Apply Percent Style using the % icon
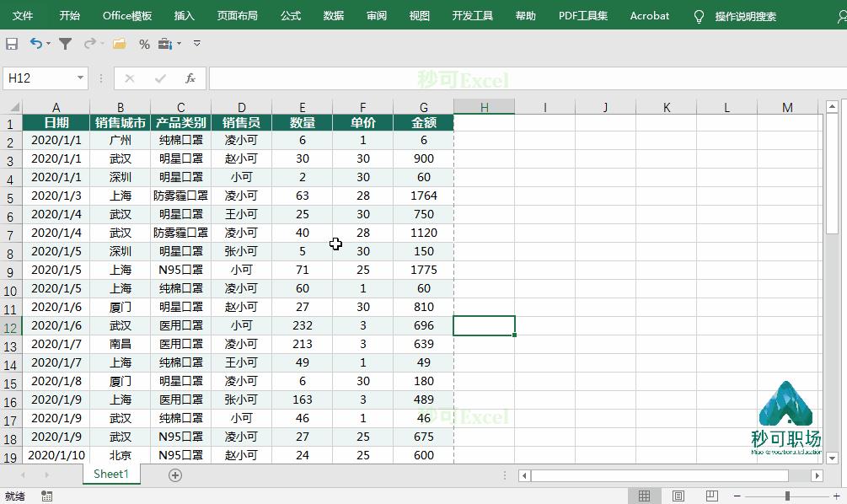This screenshot has height=504, width=847. [x=144, y=44]
